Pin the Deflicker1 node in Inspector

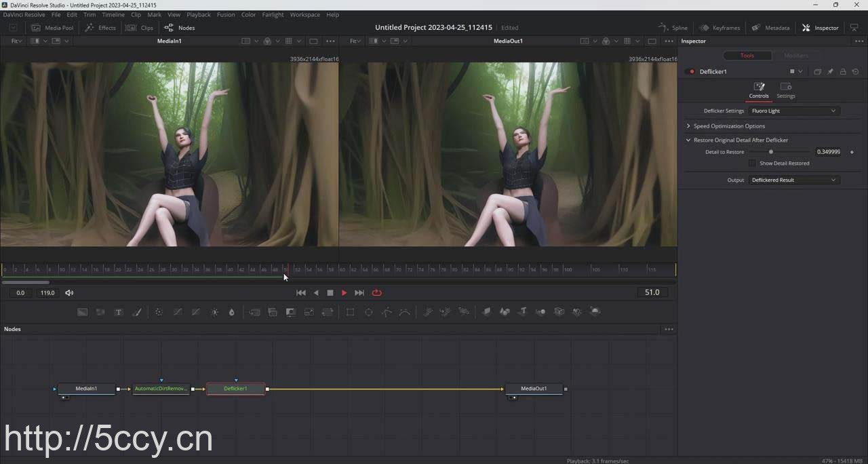point(830,72)
